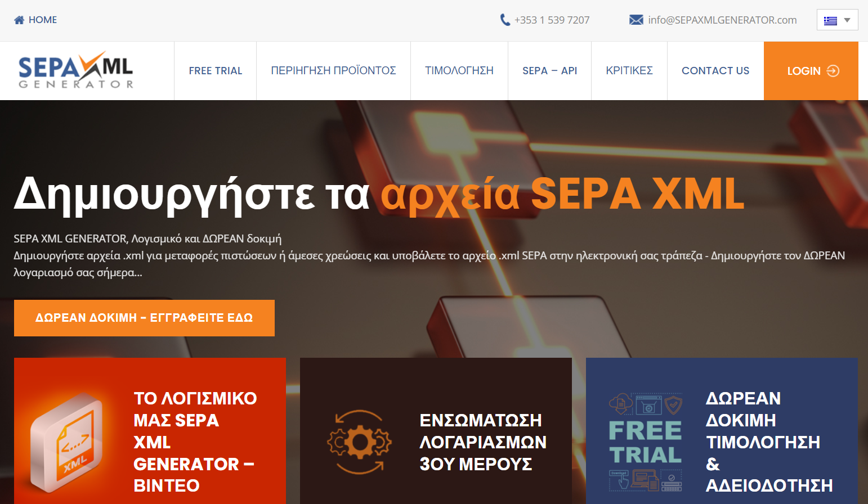Click the envelope icon beside the email address

coord(636,19)
